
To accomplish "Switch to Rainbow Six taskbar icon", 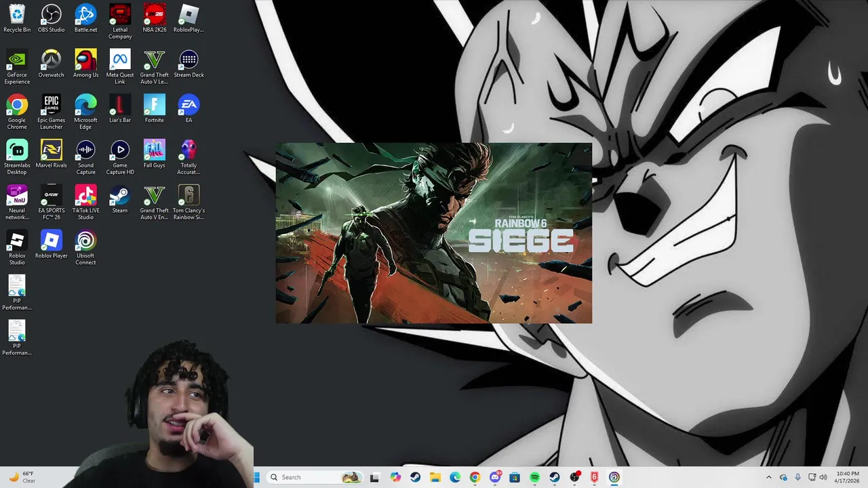I will [594, 477].
